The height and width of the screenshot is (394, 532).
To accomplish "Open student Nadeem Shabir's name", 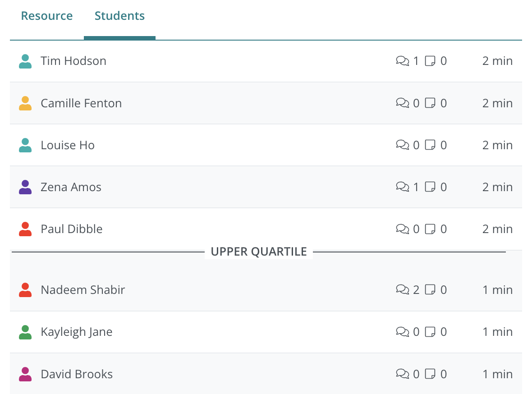I will (x=83, y=290).
